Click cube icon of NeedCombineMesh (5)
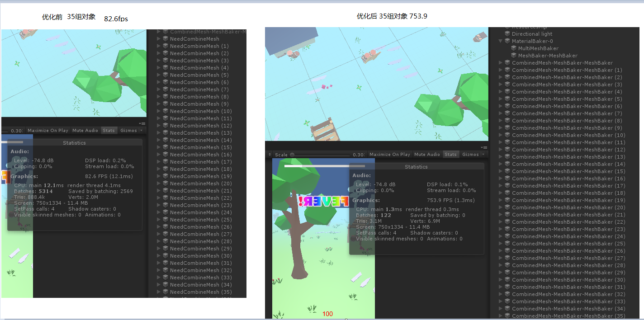 click(166, 75)
